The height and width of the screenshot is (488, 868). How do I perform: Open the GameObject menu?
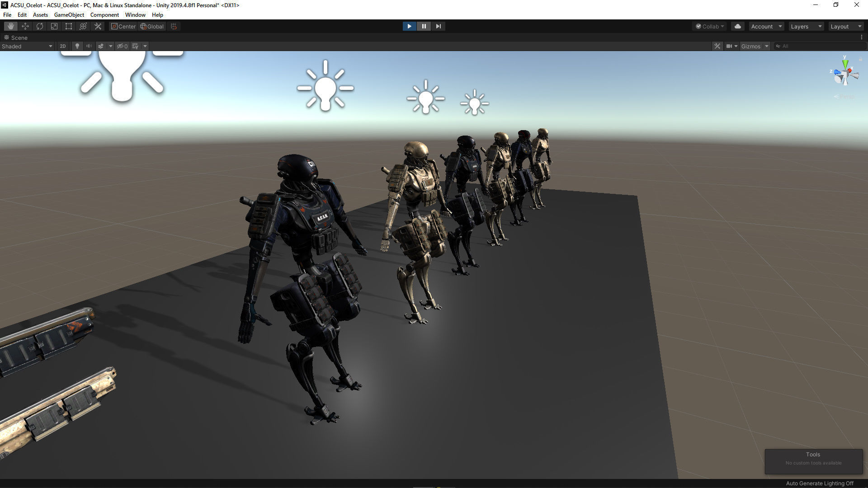(x=69, y=15)
